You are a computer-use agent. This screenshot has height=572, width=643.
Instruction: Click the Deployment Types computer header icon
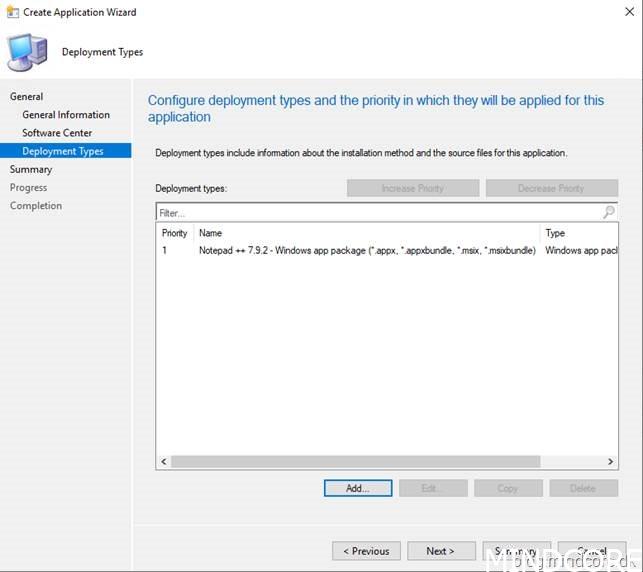click(27, 52)
